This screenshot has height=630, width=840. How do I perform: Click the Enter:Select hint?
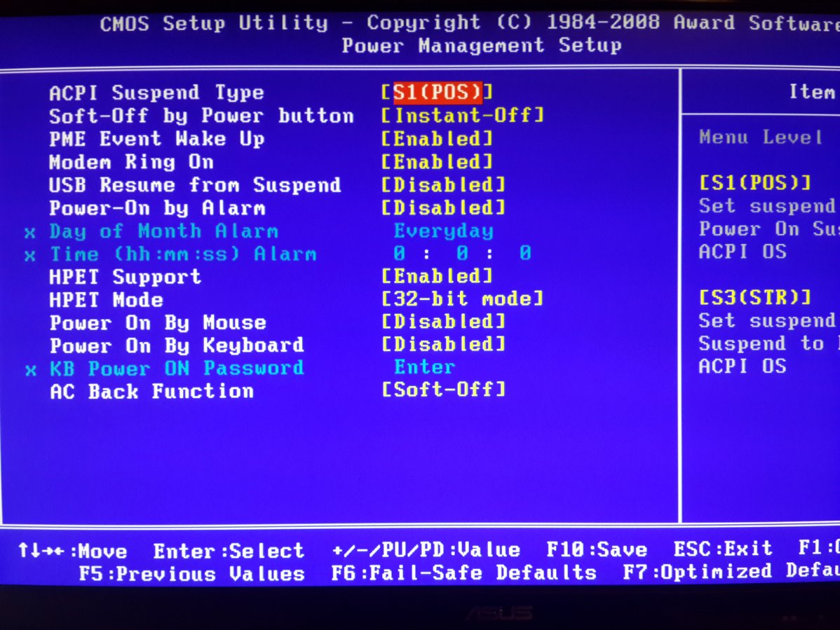click(229, 551)
